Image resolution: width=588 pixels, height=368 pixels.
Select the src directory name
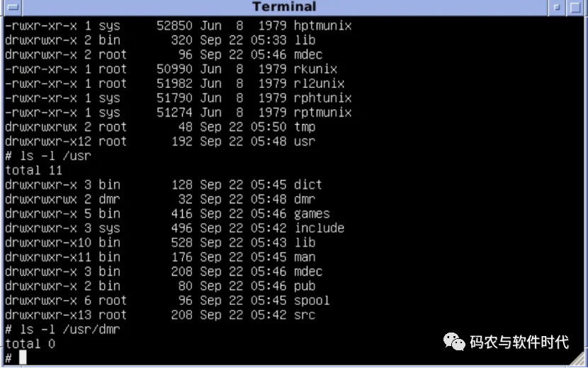305,315
